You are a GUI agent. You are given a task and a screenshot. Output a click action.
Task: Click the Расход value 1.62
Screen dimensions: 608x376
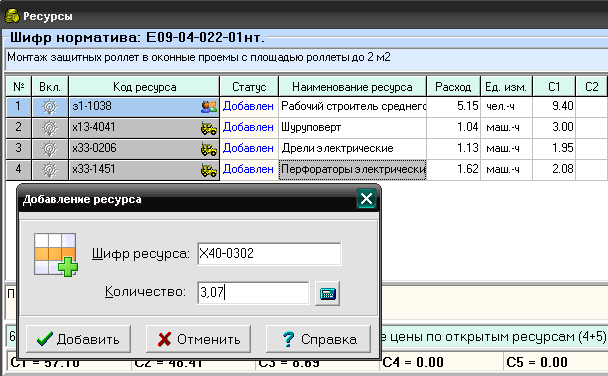[468, 169]
